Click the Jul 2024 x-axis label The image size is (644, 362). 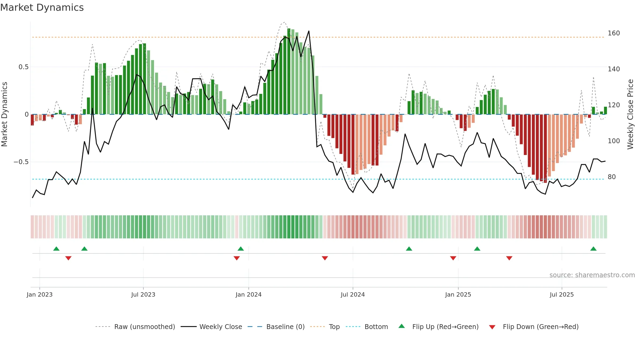click(x=353, y=294)
